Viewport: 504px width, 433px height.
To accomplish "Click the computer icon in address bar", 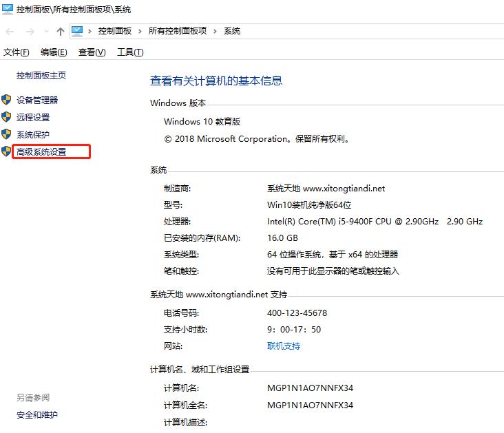I will (77, 31).
